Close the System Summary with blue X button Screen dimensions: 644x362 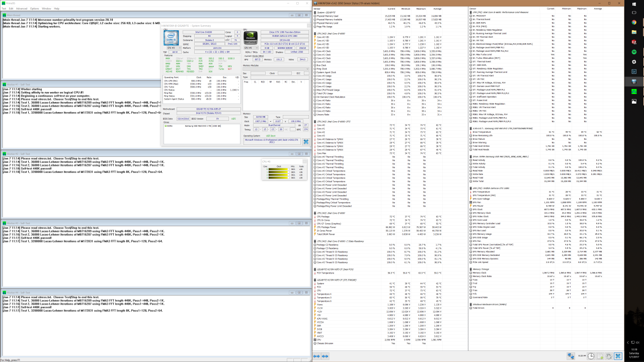305,142
